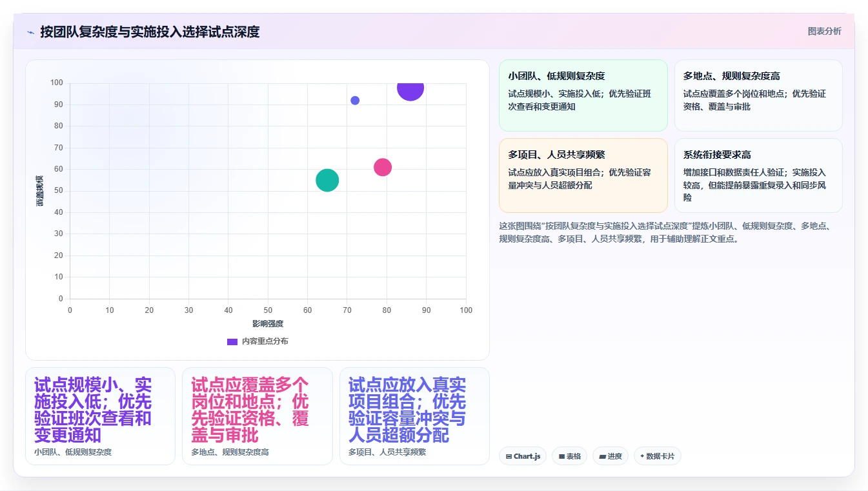Click the 数据卡片 chip sparkle icon
The height and width of the screenshot is (491, 868).
642,456
